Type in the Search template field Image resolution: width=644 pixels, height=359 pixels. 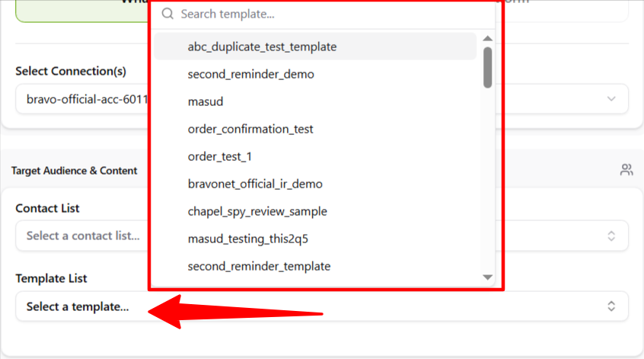coord(327,14)
